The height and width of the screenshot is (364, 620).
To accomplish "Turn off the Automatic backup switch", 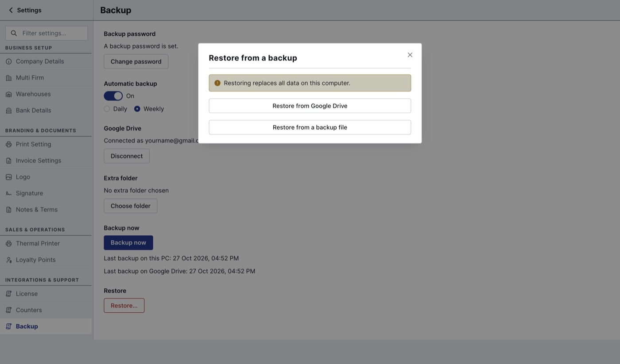I will [x=113, y=96].
